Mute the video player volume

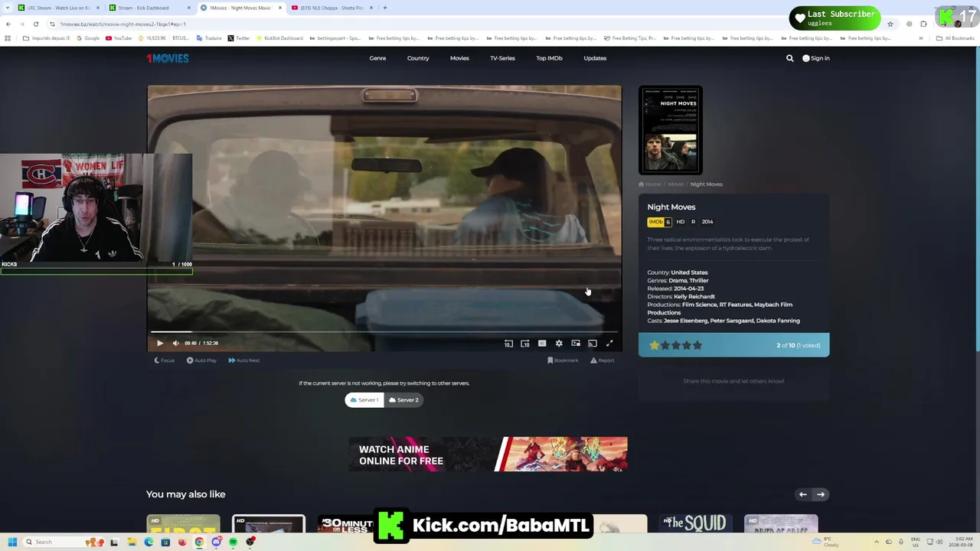(x=176, y=344)
